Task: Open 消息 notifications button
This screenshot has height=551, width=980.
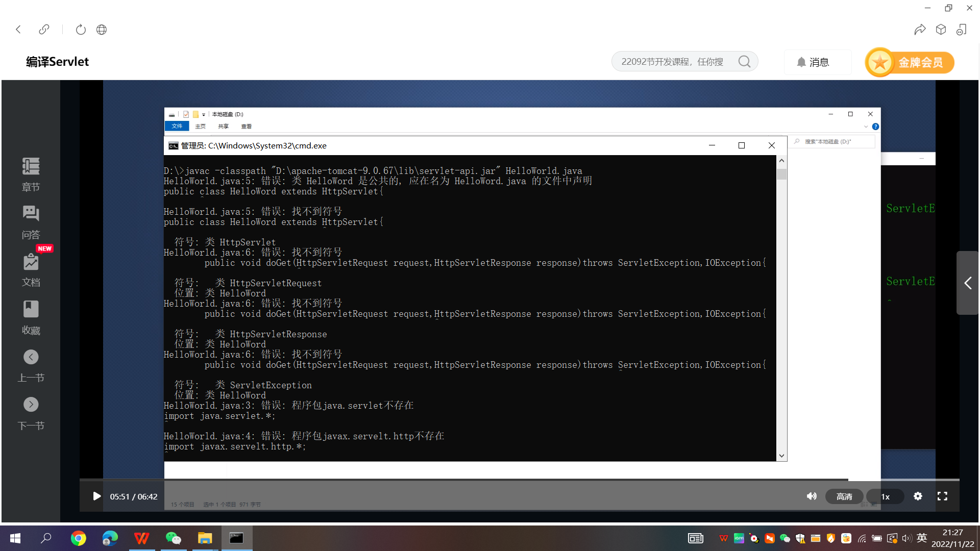Action: [818, 62]
